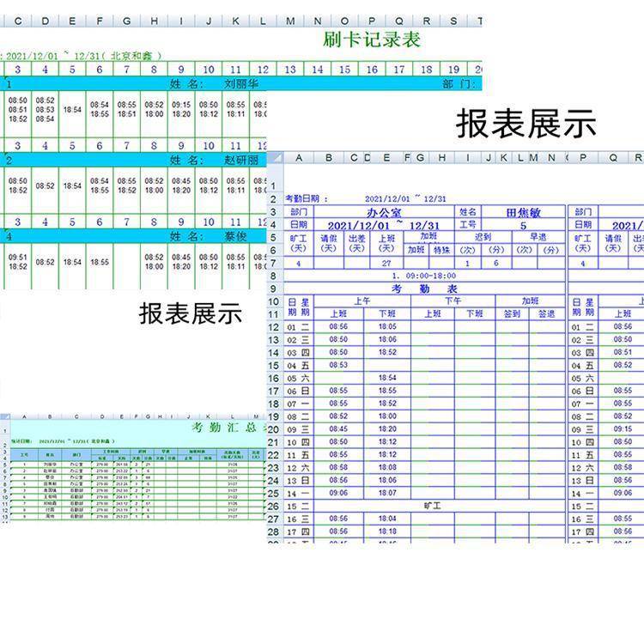
Task: Click the 姓名: 刘丽华 name row
Action: point(240,84)
